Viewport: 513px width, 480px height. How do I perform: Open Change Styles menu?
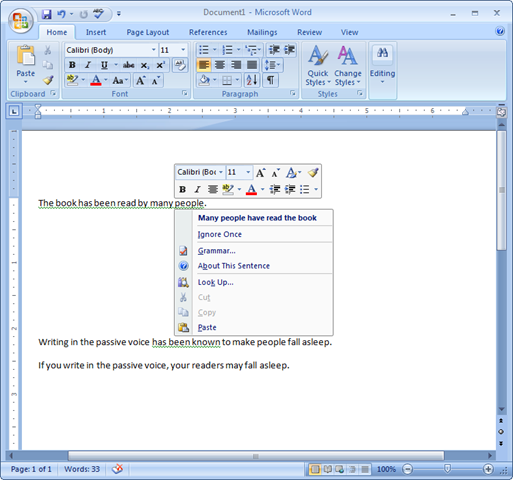click(348, 66)
